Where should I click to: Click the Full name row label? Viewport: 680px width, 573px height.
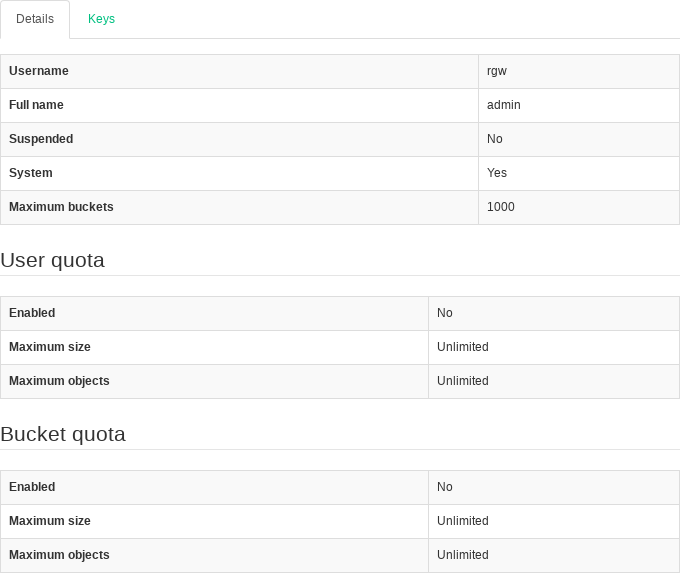point(37,105)
